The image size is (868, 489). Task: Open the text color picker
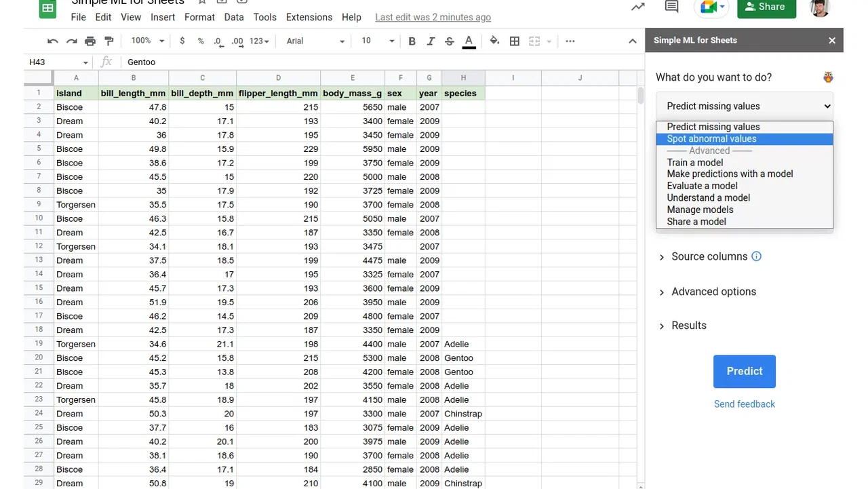pyautogui.click(x=469, y=41)
